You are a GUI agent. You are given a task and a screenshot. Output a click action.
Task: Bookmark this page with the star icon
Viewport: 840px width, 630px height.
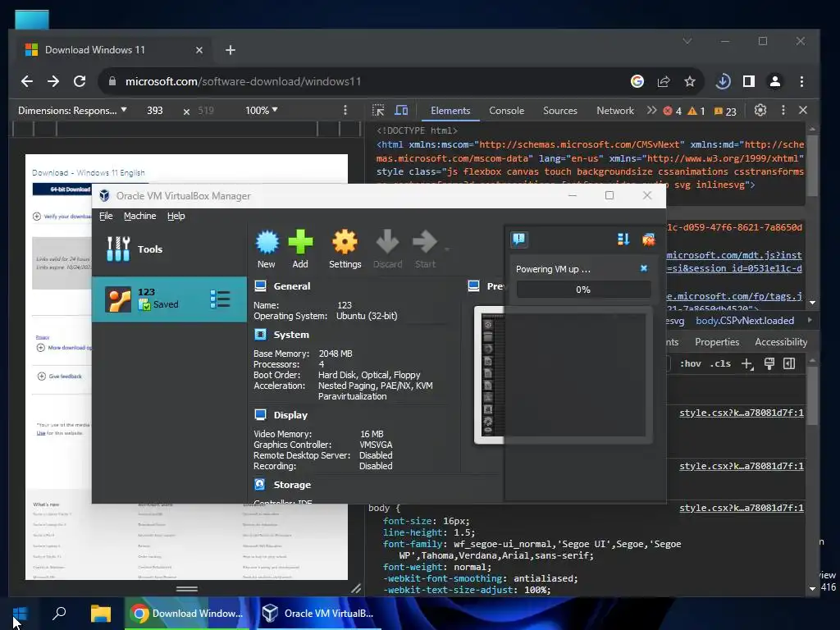(x=689, y=81)
